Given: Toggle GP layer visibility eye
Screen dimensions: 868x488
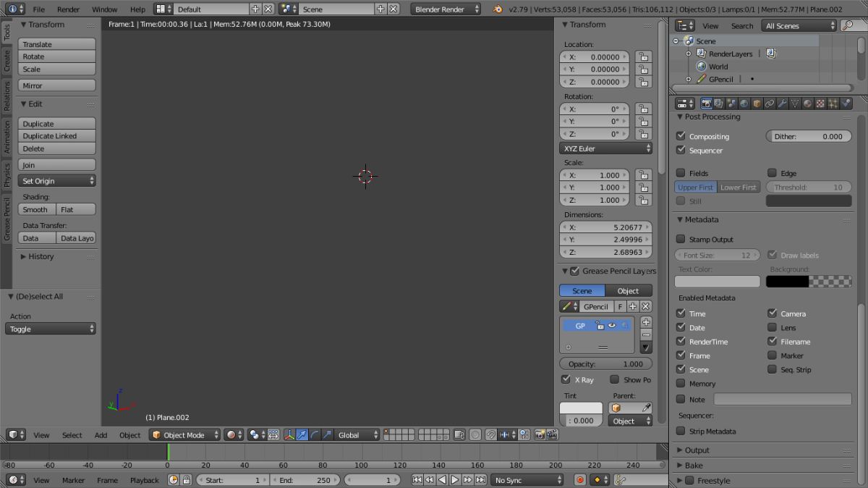Looking at the screenshot, I should coord(612,326).
